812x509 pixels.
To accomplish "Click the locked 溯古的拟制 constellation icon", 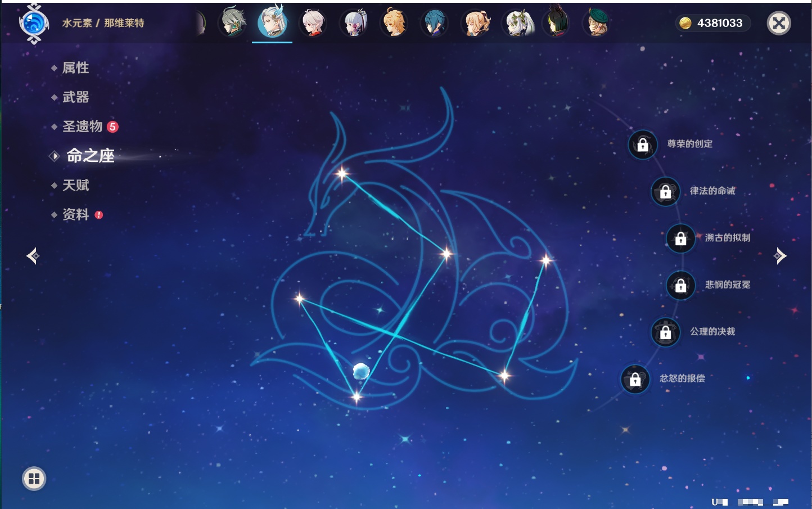I will 680,238.
